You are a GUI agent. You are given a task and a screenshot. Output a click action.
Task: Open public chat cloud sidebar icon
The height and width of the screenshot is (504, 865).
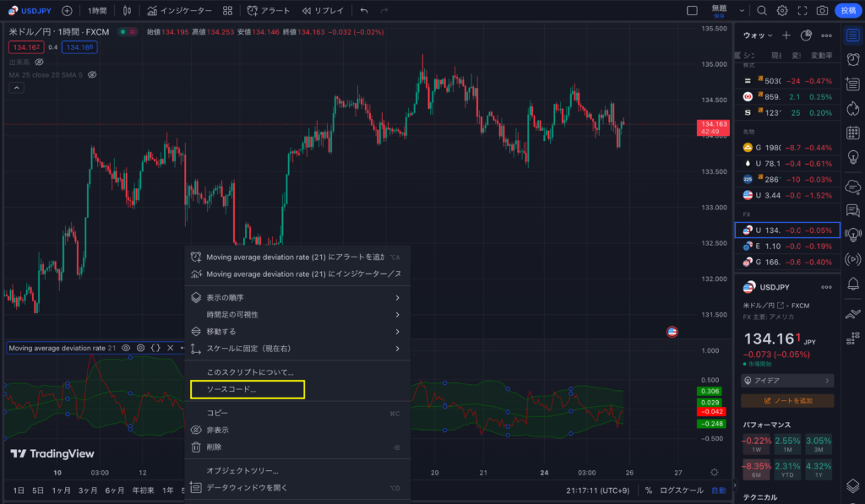[x=853, y=187]
